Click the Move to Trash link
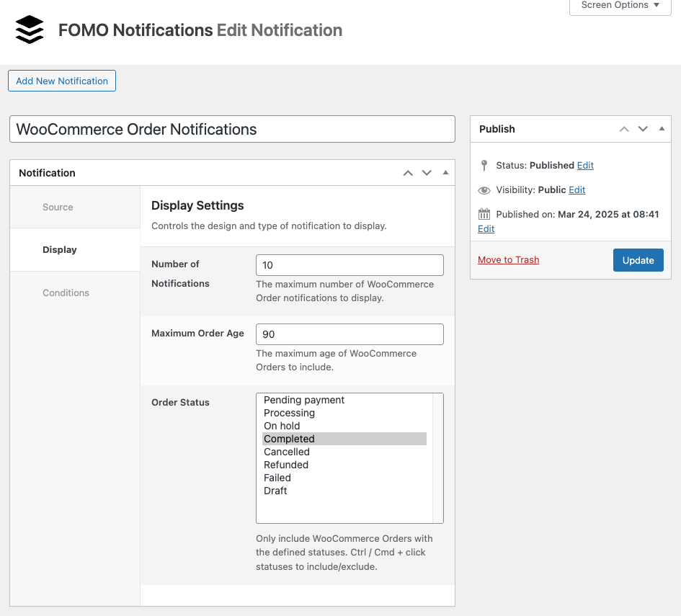 pyautogui.click(x=508, y=259)
